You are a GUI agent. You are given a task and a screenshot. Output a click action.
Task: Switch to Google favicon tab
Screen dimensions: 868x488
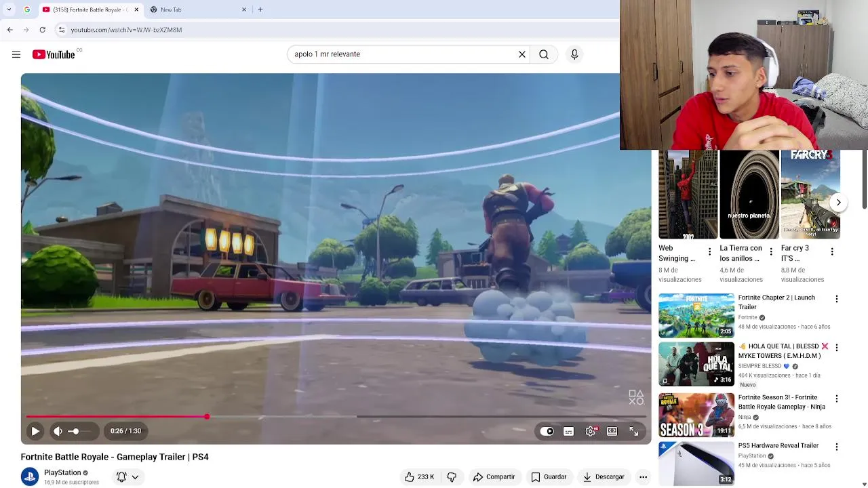(27, 9)
